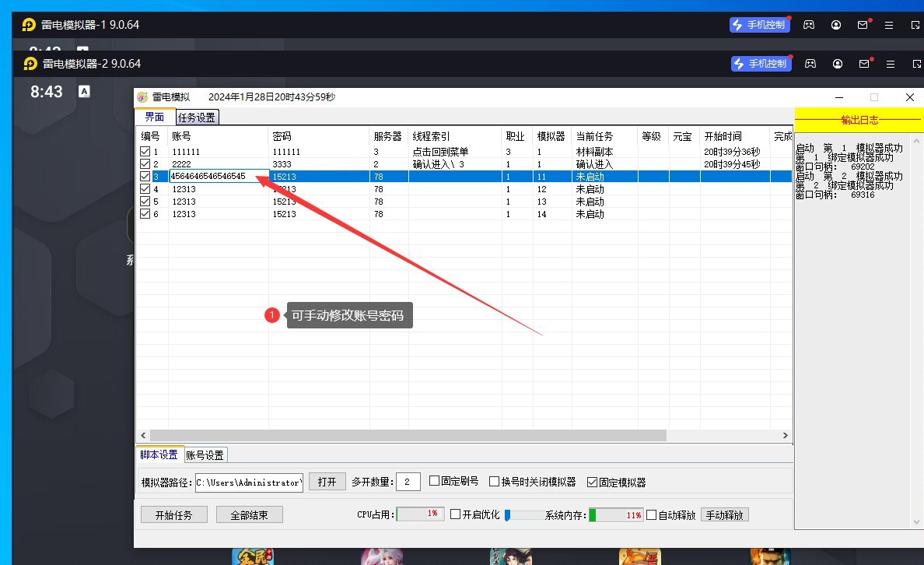The width and height of the screenshot is (924, 565).
Task: Open mail icon in 雷电模拟器-1 title bar
Action: pyautogui.click(x=863, y=25)
